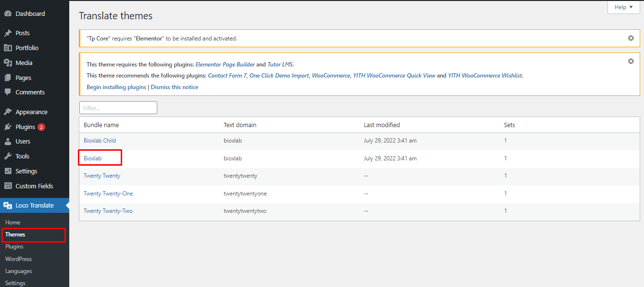
Task: Click the Tools wrench icon
Action: [x=8, y=156]
